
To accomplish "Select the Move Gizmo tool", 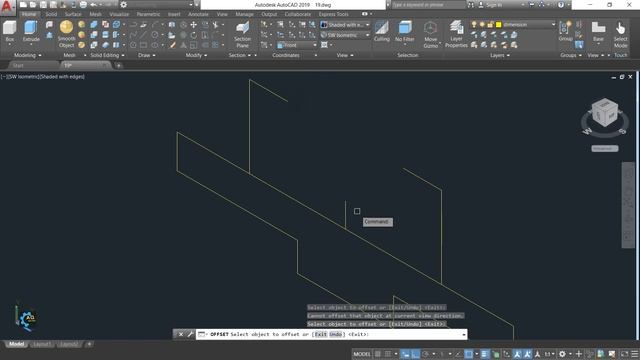I will click(x=430, y=35).
